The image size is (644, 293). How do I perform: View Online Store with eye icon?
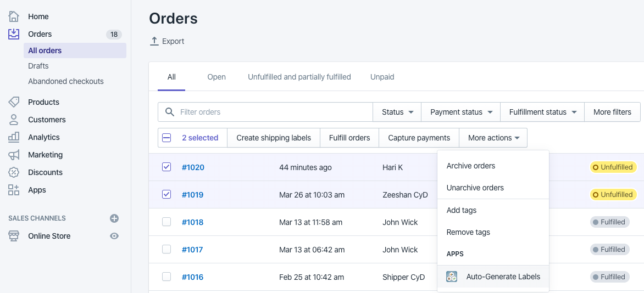click(114, 236)
